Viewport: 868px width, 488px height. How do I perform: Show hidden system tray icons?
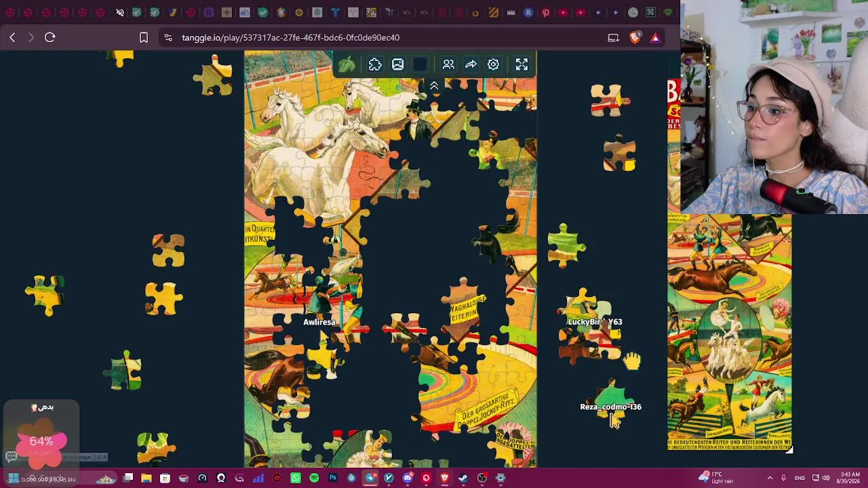(770, 478)
